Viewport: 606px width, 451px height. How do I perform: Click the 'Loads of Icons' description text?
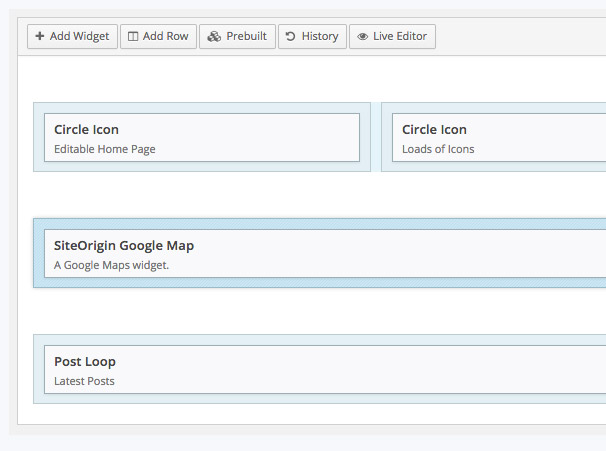click(x=438, y=149)
